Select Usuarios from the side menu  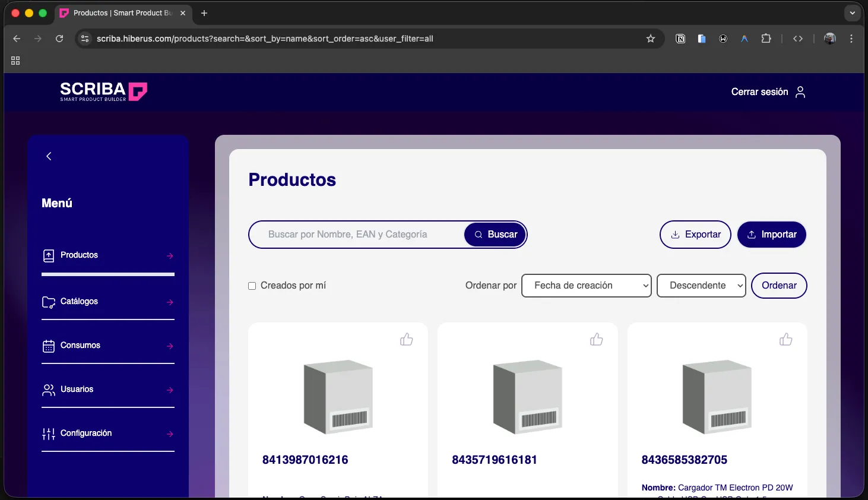tap(77, 390)
